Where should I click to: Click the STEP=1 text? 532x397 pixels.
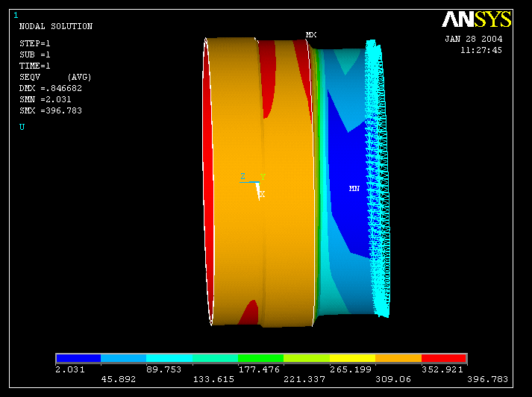click(35, 43)
